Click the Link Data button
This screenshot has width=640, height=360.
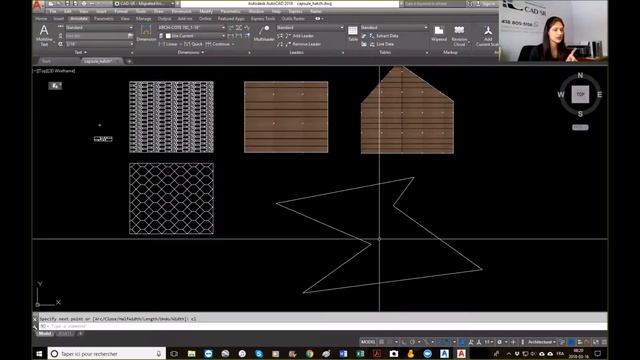[x=381, y=44]
